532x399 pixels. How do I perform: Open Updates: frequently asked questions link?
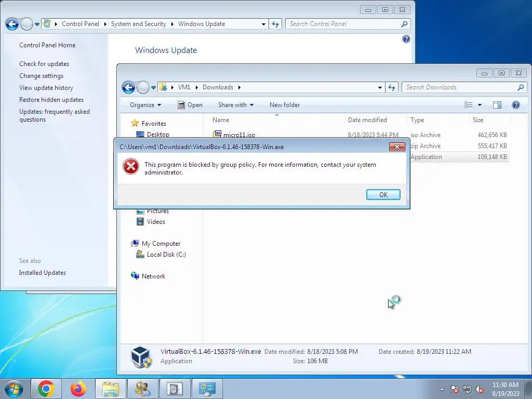[x=54, y=115]
